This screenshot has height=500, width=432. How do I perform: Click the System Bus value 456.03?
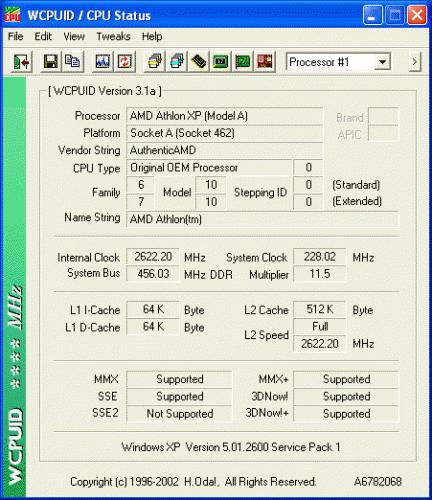tap(153, 274)
